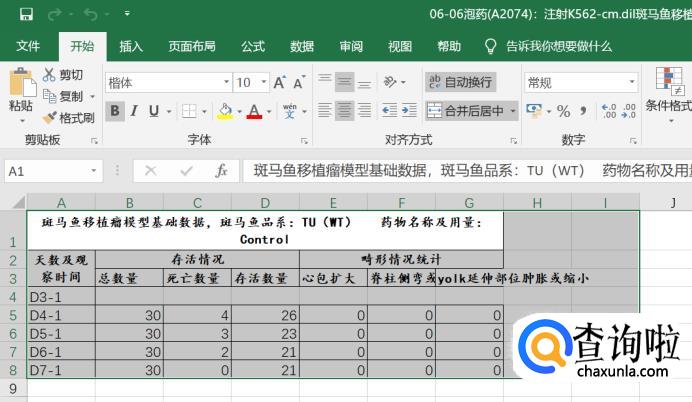Click the Save icon in title bar
This screenshot has width=692, height=402.
26,14
